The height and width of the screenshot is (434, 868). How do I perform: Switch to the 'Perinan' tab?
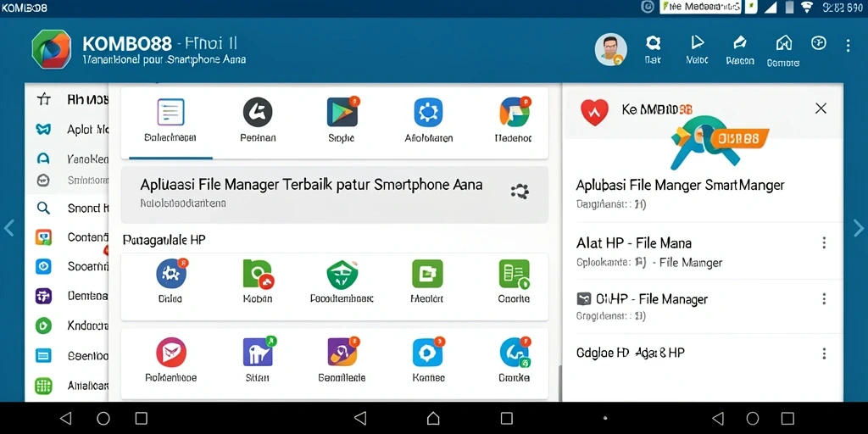pos(258,122)
